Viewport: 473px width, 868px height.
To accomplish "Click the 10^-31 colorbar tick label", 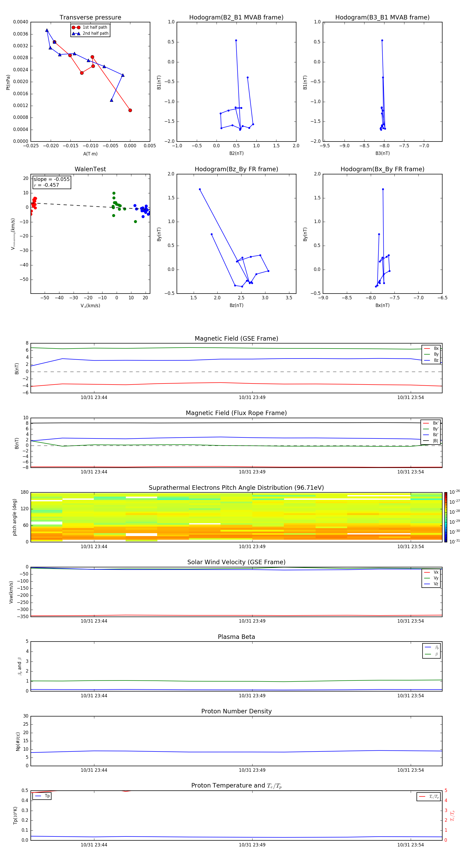I will point(455,542).
